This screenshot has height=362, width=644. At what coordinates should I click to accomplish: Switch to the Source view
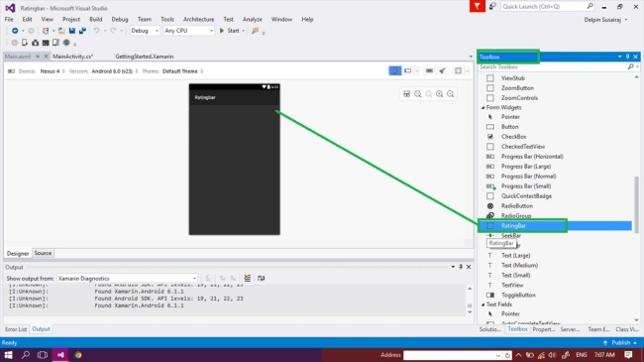point(43,253)
